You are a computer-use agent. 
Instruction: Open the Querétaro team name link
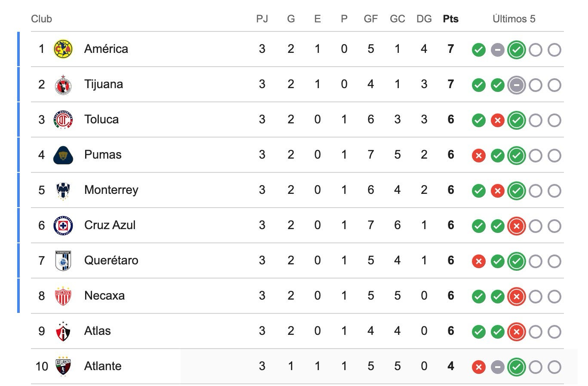(x=111, y=260)
